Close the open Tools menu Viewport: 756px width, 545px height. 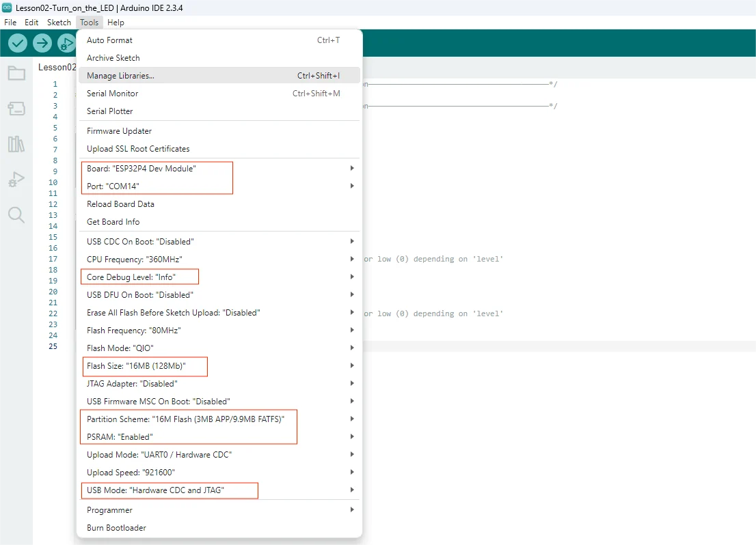(89, 22)
